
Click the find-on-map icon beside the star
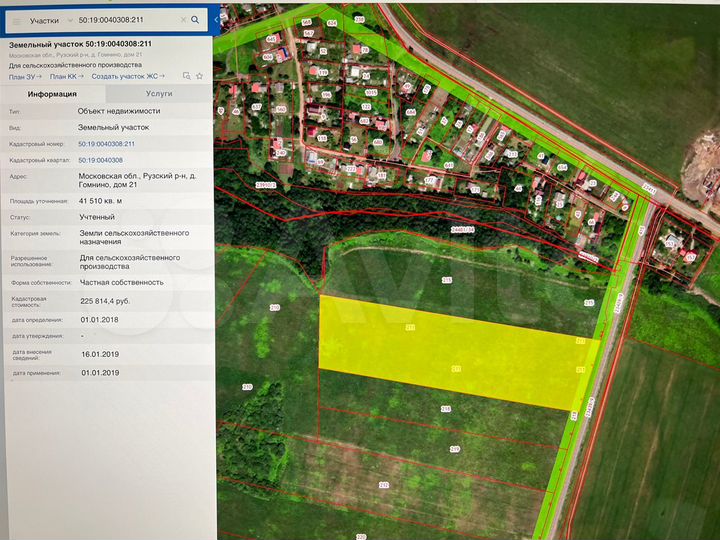pos(186,76)
